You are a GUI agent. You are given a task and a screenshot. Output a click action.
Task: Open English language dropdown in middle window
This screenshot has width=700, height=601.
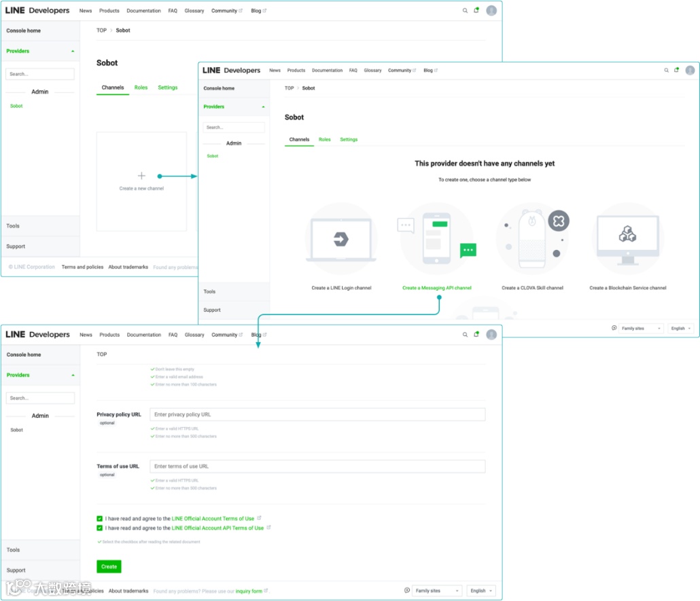click(681, 329)
